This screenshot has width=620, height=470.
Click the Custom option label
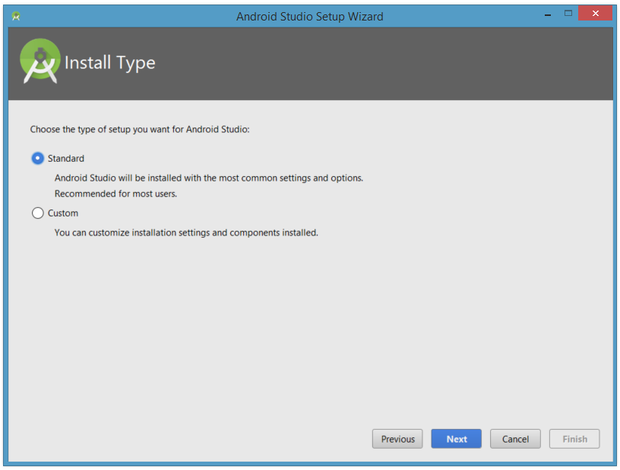click(x=63, y=213)
